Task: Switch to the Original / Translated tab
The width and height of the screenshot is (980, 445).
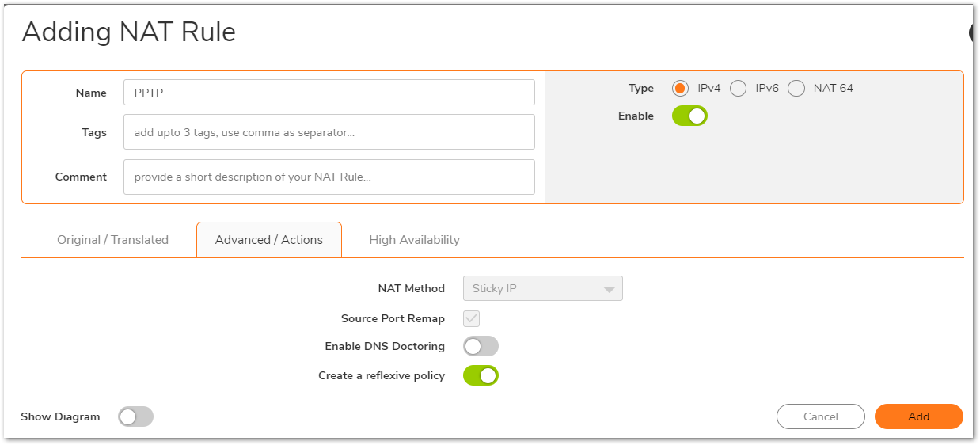Action: tap(112, 240)
